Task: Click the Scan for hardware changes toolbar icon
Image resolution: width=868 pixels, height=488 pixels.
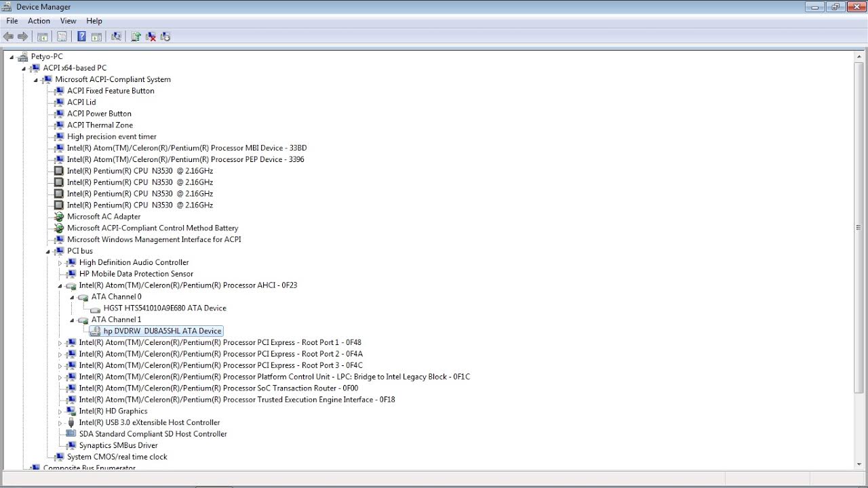Action: [116, 37]
